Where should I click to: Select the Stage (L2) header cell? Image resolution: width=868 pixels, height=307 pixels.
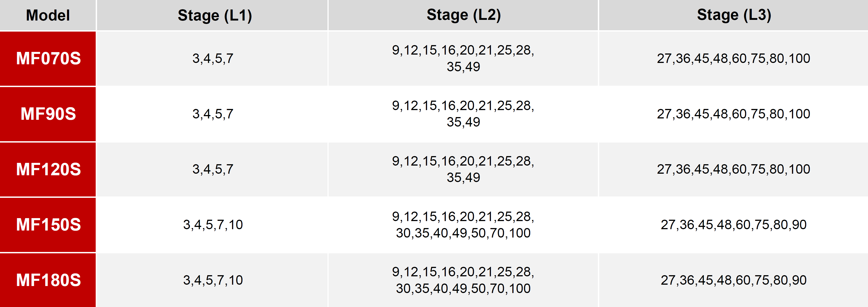pos(463,15)
